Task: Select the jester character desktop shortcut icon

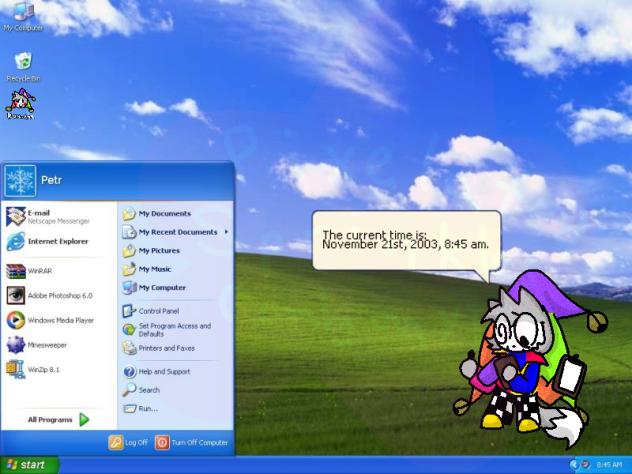Action: coord(21,104)
